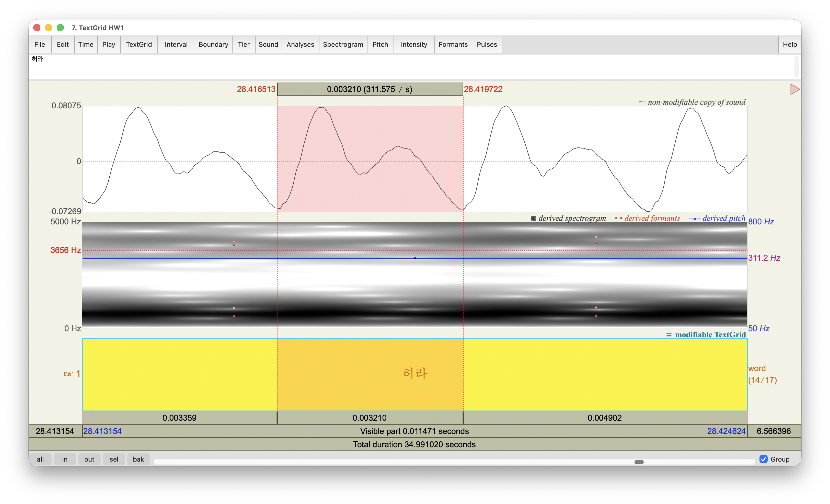
Task: Click the pointing hand tier 1 icon
Action: [68, 374]
